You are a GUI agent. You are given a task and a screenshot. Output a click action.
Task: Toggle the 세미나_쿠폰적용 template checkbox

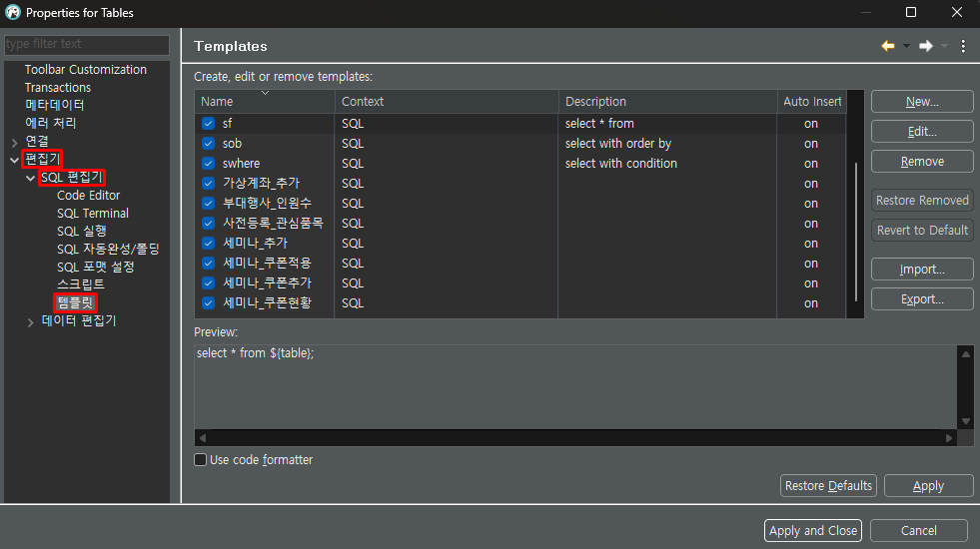click(x=208, y=264)
